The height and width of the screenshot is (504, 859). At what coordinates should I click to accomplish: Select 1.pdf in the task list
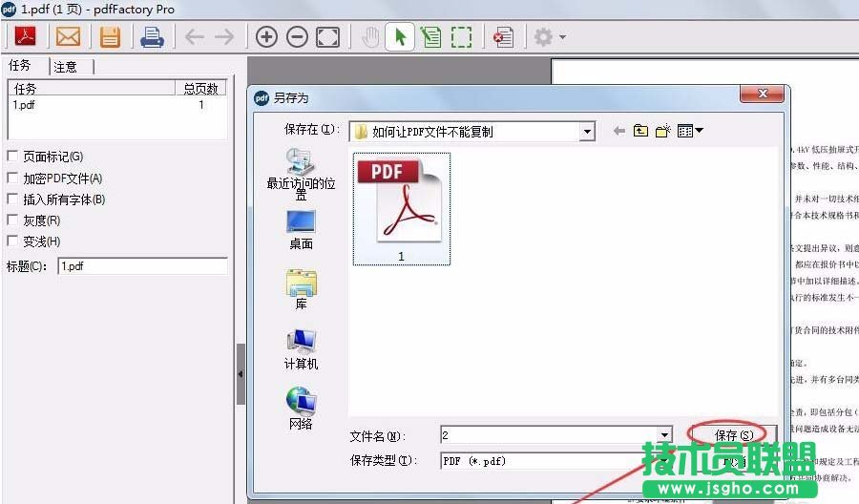tap(24, 105)
